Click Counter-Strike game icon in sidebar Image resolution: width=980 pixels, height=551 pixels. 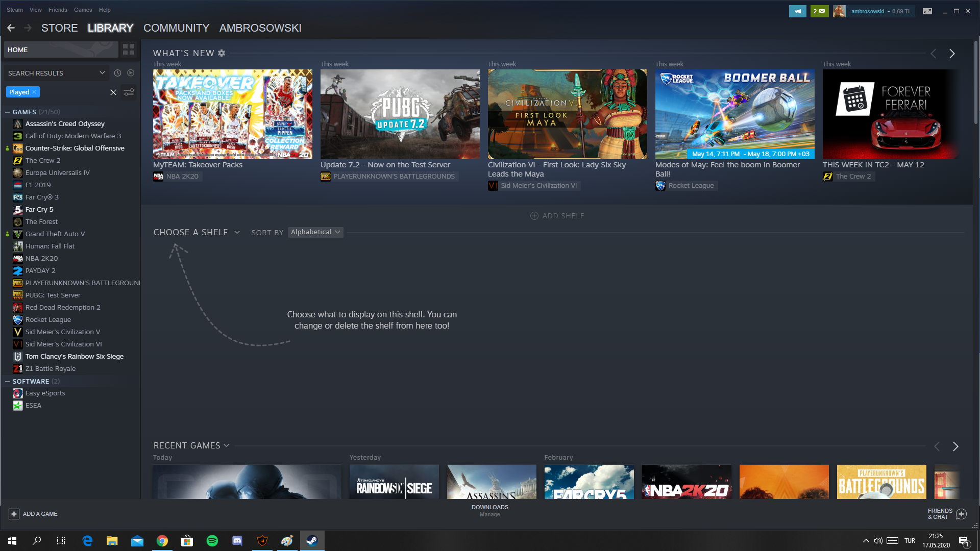pos(18,148)
